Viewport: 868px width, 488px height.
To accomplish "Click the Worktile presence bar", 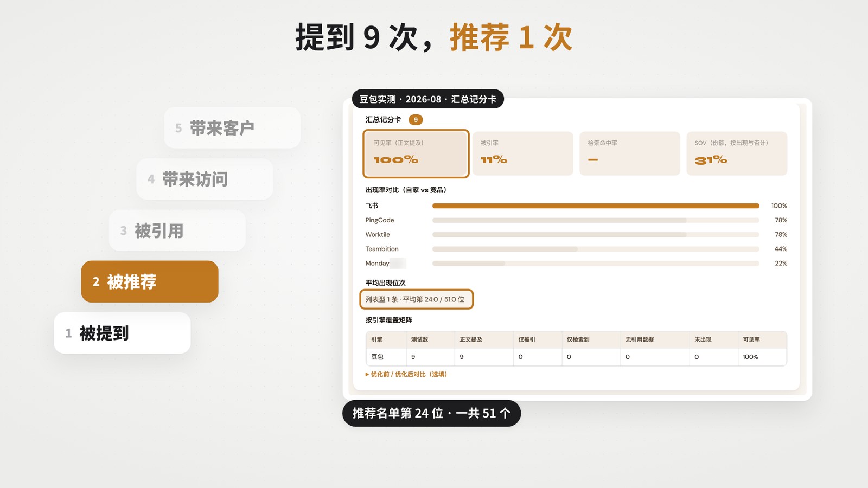I will click(x=596, y=234).
